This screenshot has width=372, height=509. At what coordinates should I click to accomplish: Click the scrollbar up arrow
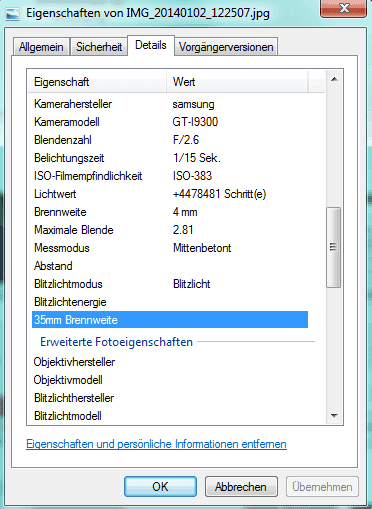[334, 79]
